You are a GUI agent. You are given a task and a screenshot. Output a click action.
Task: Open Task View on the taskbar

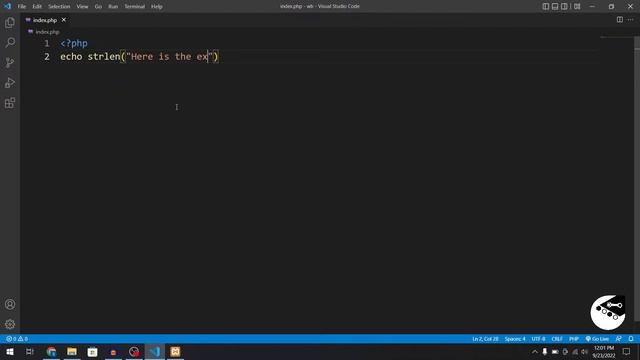(x=30, y=351)
